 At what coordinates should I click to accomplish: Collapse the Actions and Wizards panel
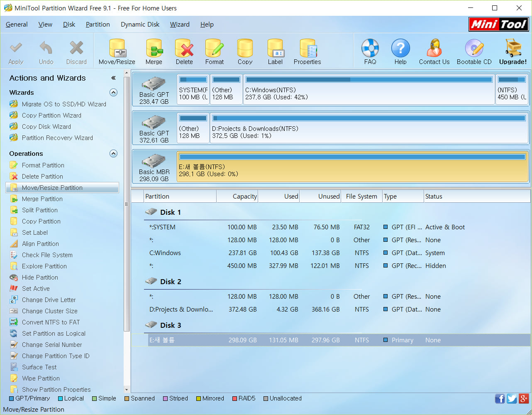click(x=113, y=78)
